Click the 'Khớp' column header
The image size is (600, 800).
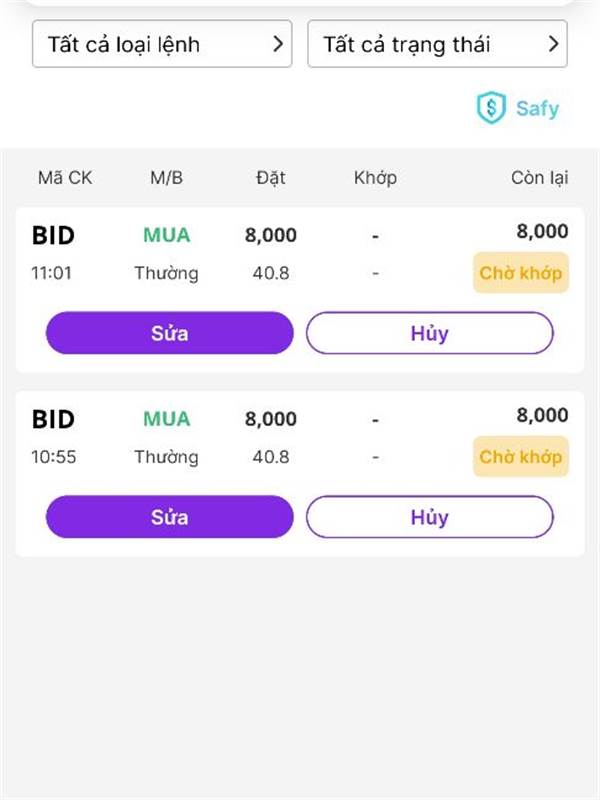[x=376, y=178]
